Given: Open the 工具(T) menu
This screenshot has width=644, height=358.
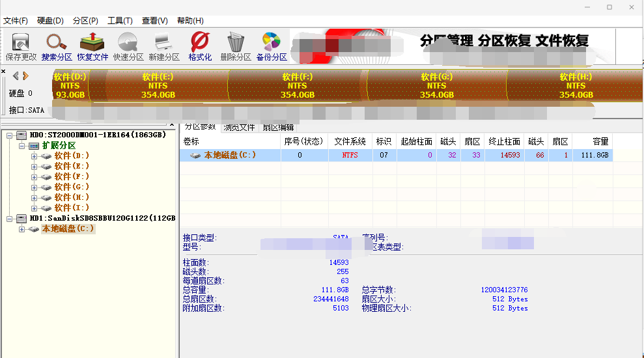Looking at the screenshot, I should click(120, 21).
